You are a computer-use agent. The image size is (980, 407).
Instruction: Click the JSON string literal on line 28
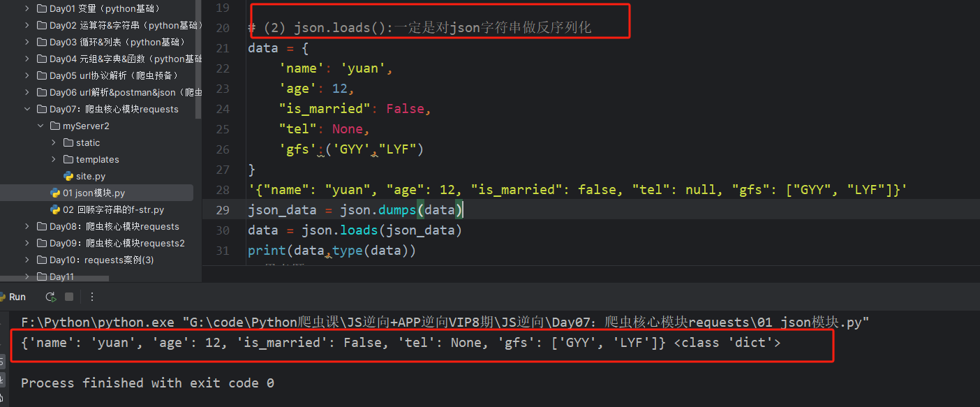[577, 190]
